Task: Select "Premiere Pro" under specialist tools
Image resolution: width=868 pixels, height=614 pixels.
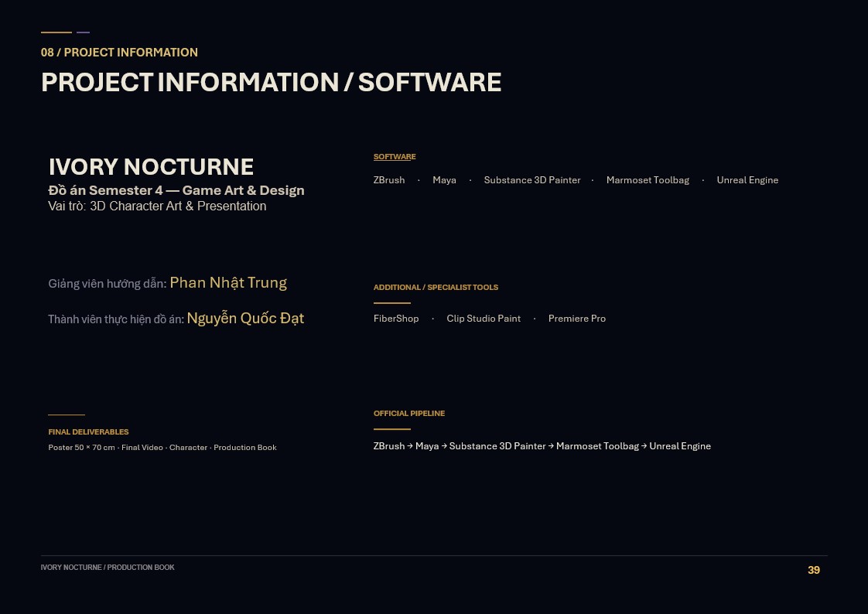Action: point(577,319)
